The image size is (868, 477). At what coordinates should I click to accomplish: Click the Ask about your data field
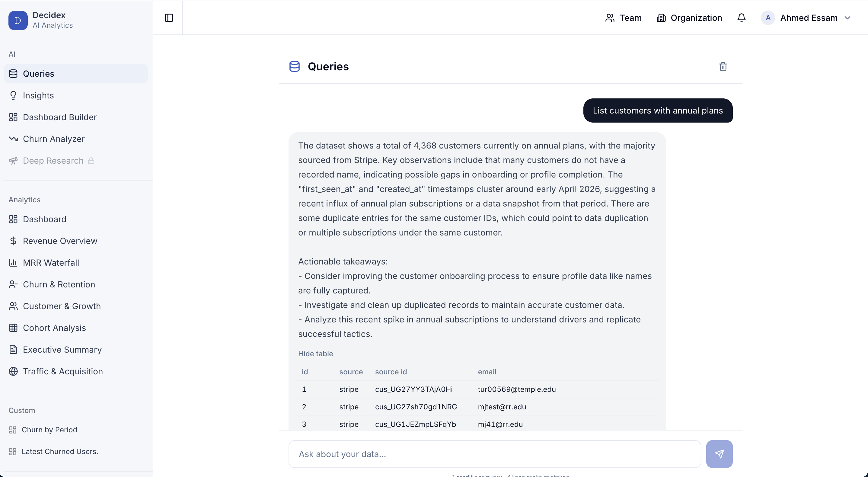494,454
